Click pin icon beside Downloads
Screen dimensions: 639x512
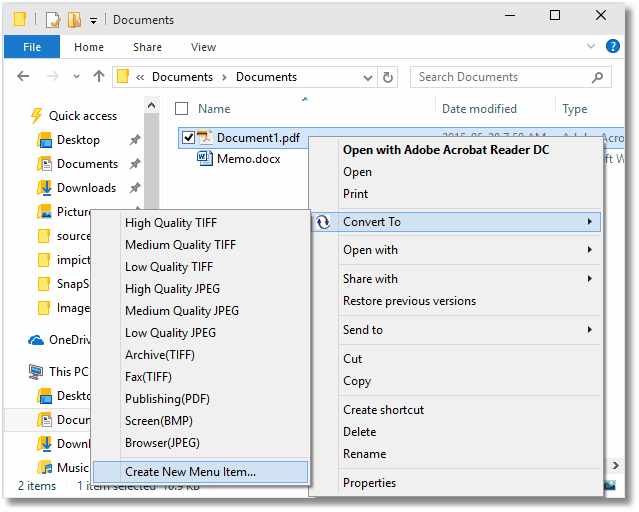point(135,188)
